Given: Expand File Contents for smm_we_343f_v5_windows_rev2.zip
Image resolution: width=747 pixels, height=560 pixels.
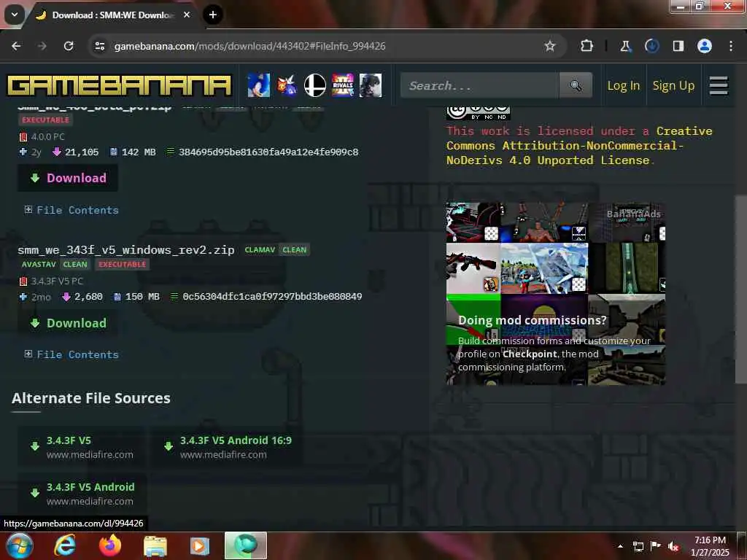Looking at the screenshot, I should [71, 354].
